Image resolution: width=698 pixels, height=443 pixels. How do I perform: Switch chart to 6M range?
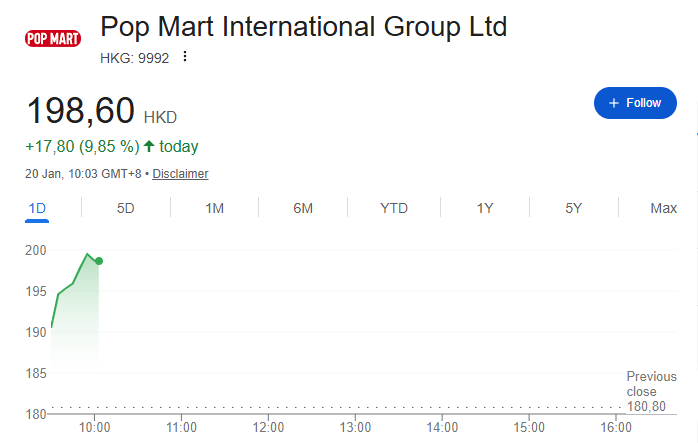pyautogui.click(x=303, y=208)
